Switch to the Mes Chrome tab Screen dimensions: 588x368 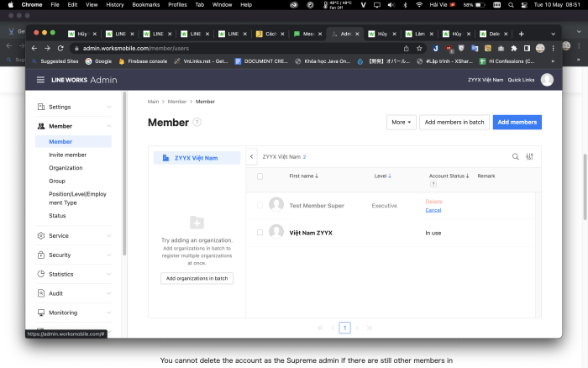[x=307, y=34]
